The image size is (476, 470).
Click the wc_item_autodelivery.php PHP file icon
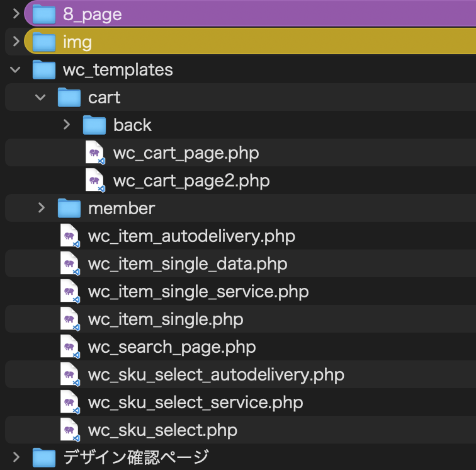[x=70, y=236]
